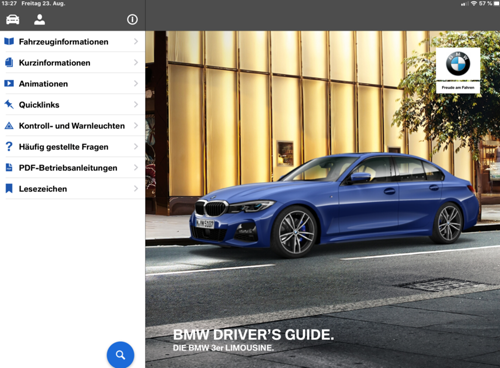Open the vehicle car icon tab
500x368 pixels.
[x=13, y=20]
